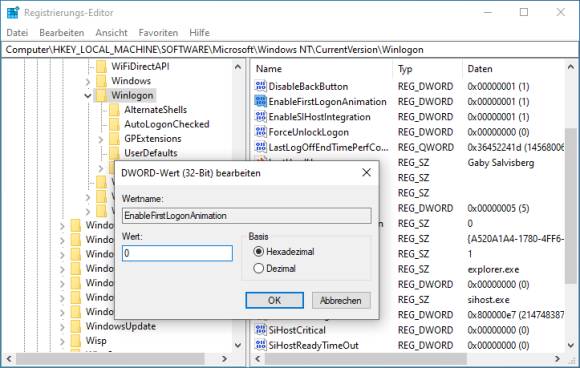Expand the Windows key above Winlogon
Viewport: 580px width, 368px height.
tap(88, 81)
